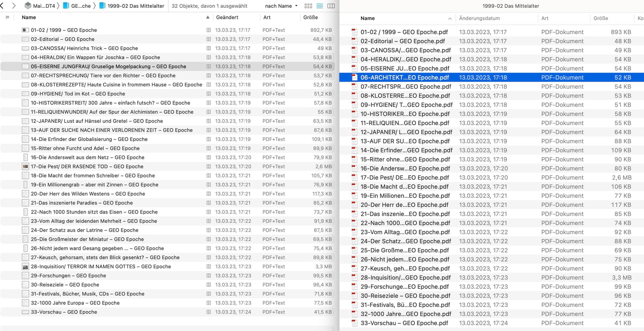
Task: Switch to list view
Action: pyautogui.click(x=320, y=6)
